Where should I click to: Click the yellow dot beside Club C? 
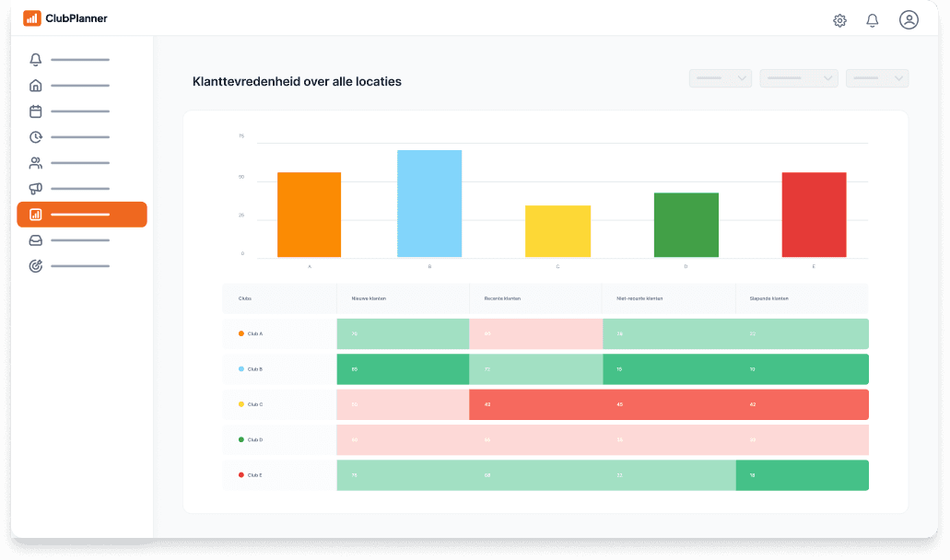pyautogui.click(x=241, y=404)
